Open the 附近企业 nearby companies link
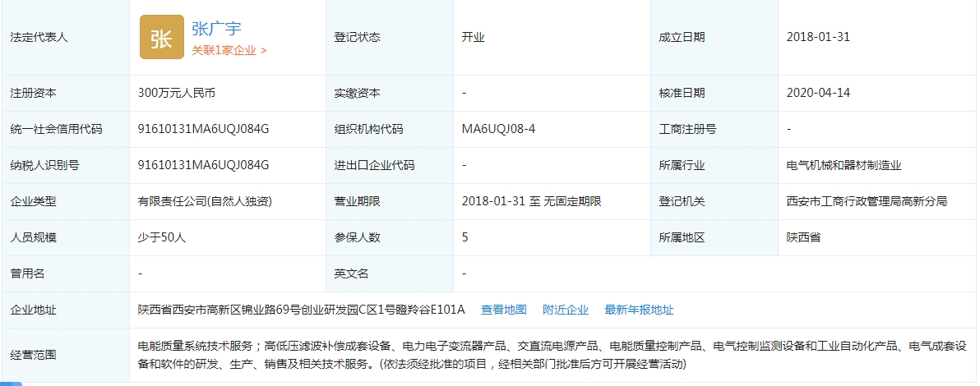Image resolution: width=980 pixels, height=386 pixels. (566, 310)
